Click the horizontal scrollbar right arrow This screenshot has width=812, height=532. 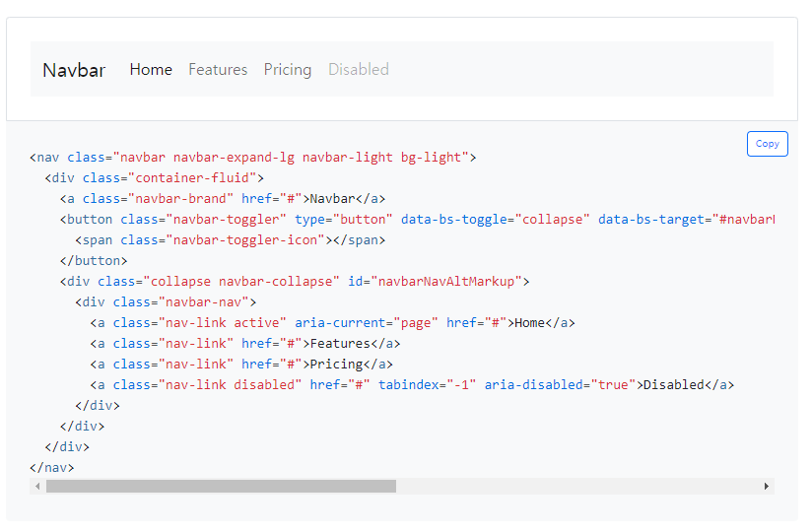click(767, 486)
